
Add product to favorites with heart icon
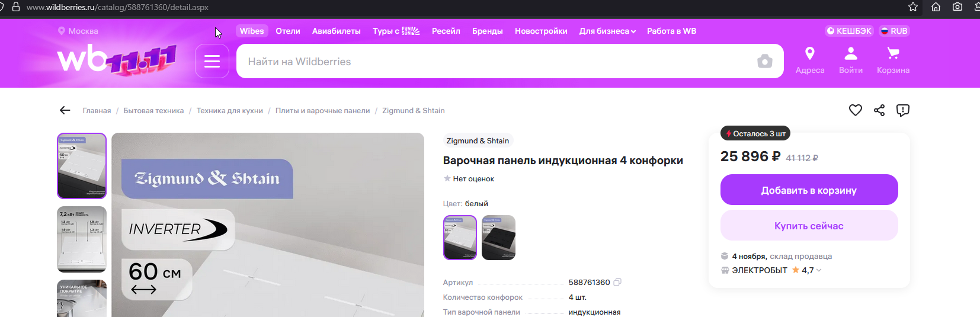click(856, 110)
